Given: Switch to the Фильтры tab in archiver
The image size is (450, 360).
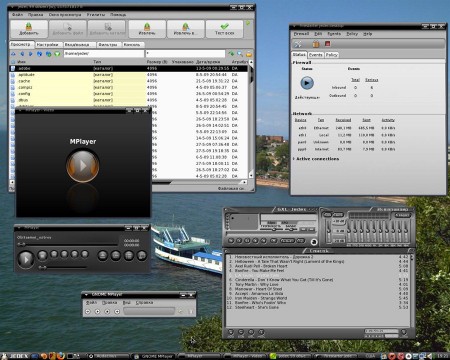Looking at the screenshot, I should tap(108, 44).
